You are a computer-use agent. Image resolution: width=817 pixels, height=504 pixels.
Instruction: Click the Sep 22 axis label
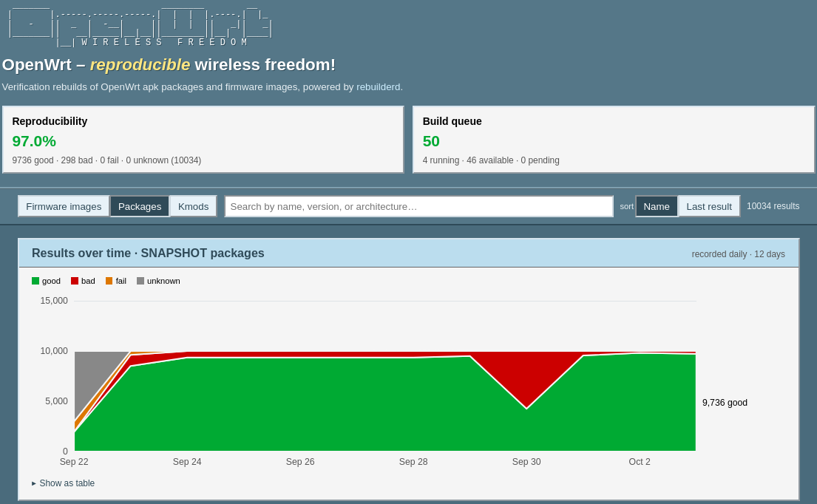pos(74,462)
